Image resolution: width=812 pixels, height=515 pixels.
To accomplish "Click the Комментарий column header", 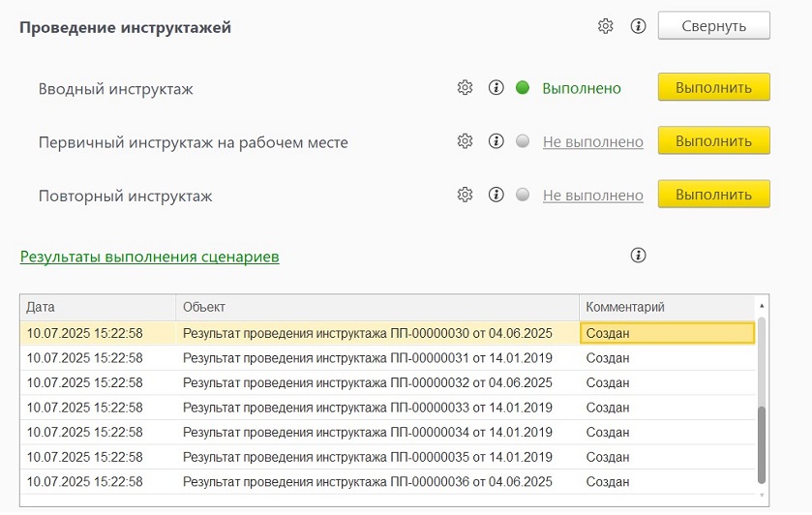I will pyautogui.click(x=668, y=307).
